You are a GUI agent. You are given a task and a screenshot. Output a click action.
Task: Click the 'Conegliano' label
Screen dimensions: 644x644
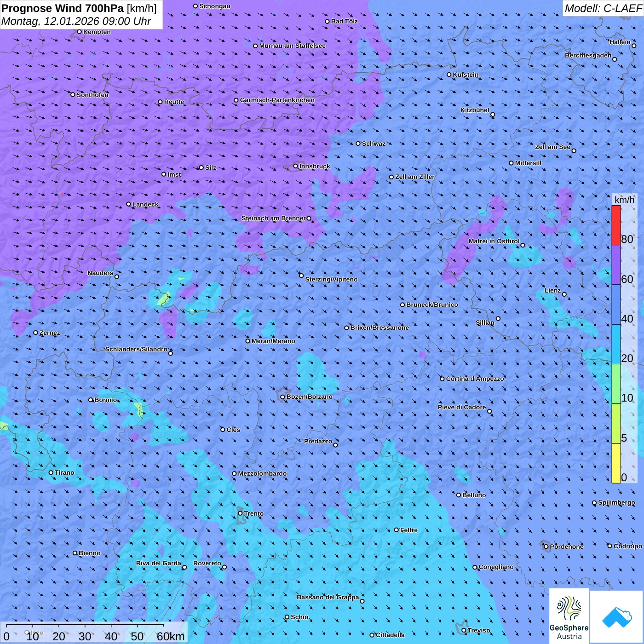tap(496, 567)
